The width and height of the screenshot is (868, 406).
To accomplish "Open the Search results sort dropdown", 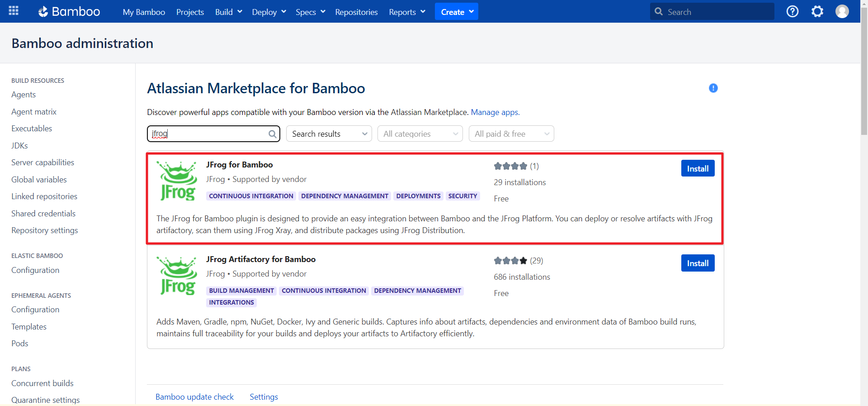I will click(329, 134).
